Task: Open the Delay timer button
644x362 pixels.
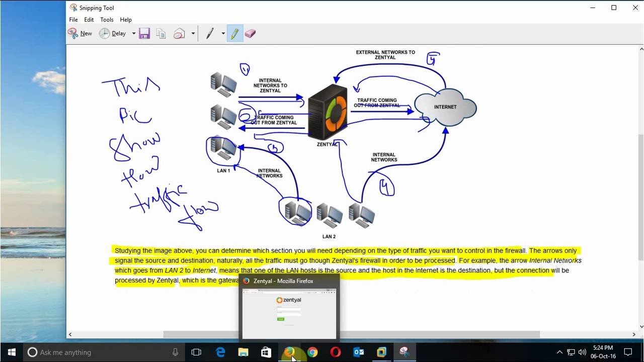Action: [113, 34]
